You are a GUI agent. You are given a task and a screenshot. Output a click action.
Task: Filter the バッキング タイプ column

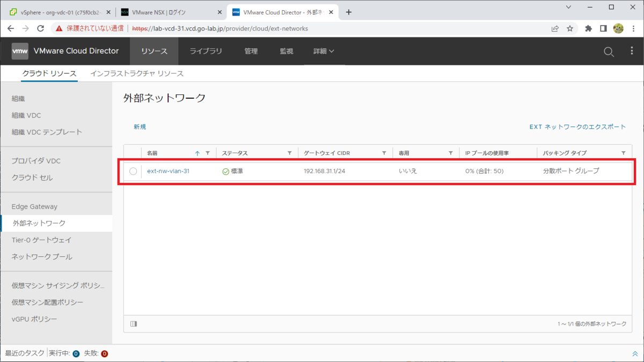(x=624, y=153)
